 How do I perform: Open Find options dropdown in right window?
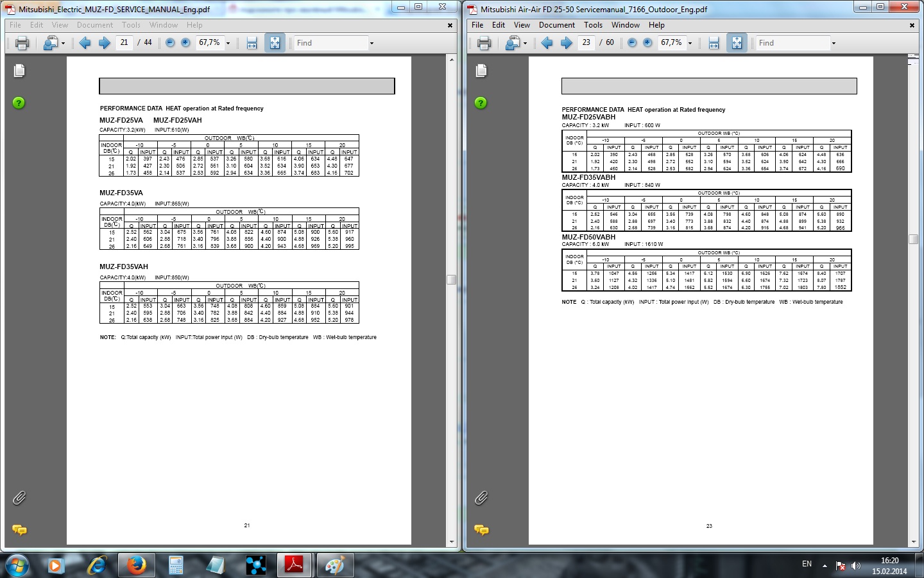[x=834, y=44]
